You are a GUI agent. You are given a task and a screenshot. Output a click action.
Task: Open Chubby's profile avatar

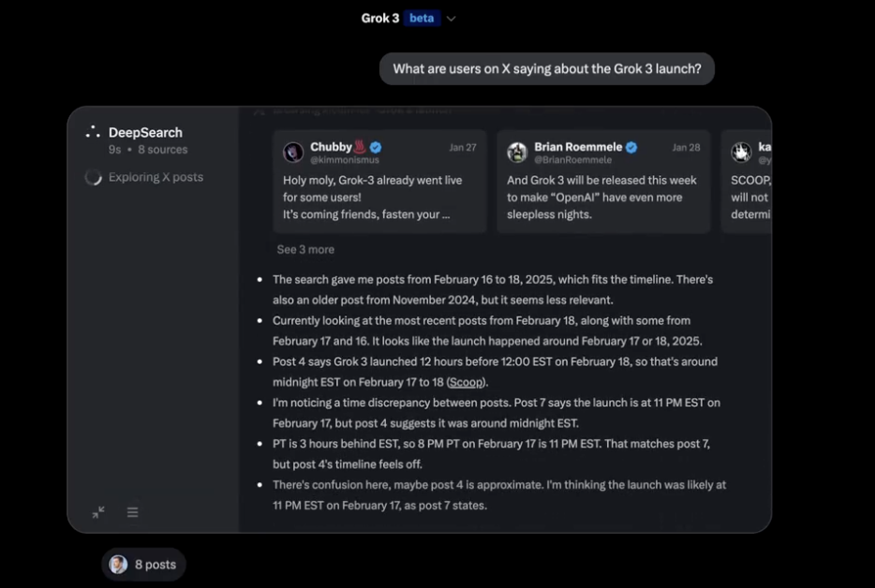click(x=294, y=152)
